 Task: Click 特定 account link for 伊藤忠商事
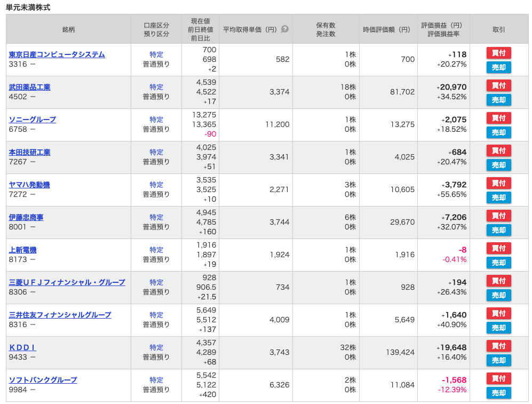coord(156,217)
